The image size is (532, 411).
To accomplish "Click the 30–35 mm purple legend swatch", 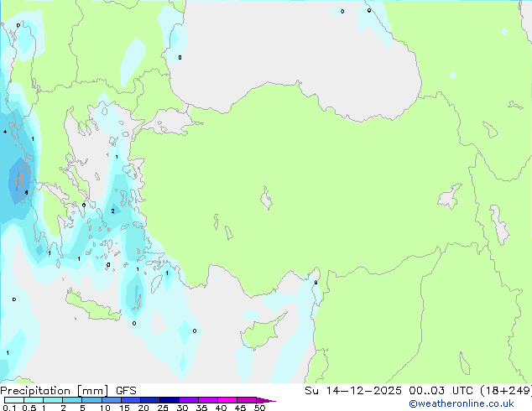I will [x=189, y=400].
